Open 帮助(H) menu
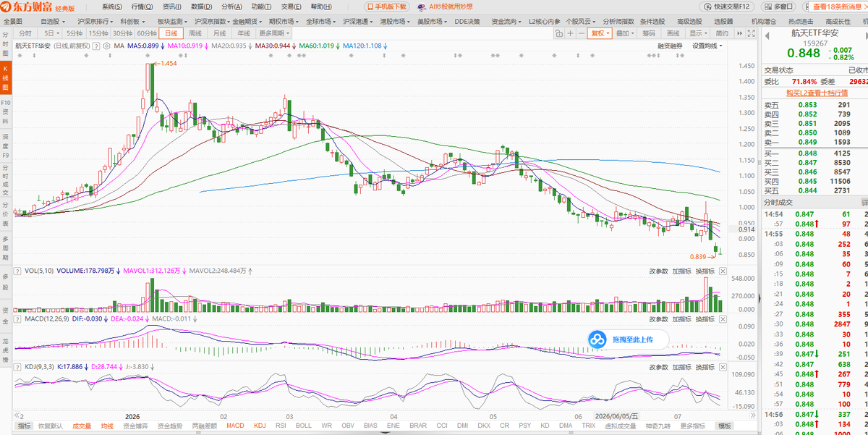The height and width of the screenshot is (435, 868). (320, 6)
